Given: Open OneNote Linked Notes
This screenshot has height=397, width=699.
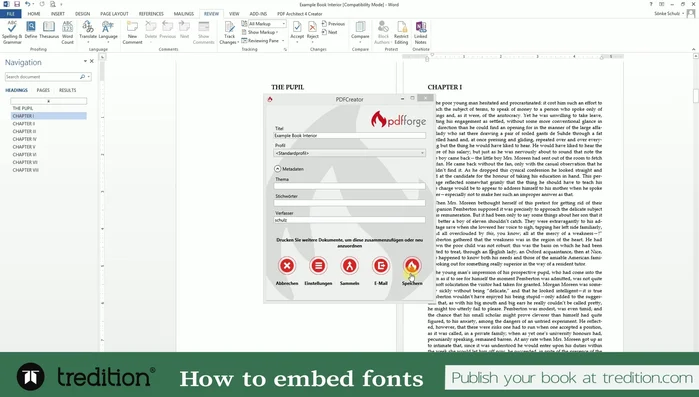Looking at the screenshot, I should tap(420, 32).
